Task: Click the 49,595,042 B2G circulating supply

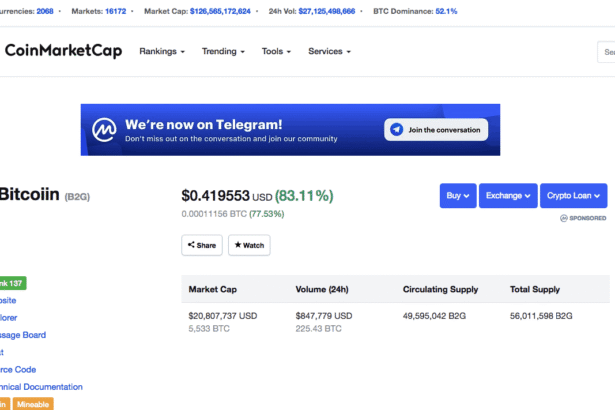Action: 434,316
